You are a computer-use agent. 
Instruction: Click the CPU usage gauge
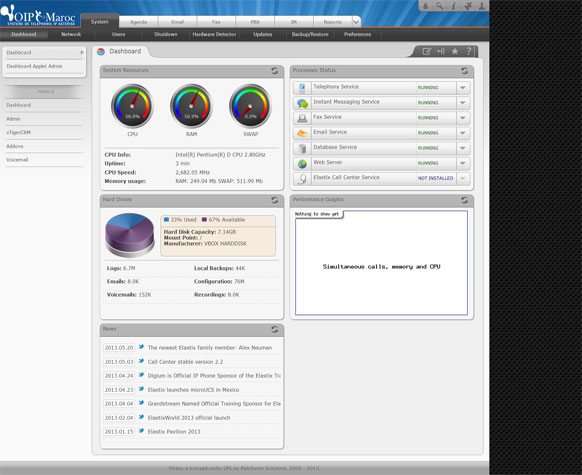click(x=132, y=106)
